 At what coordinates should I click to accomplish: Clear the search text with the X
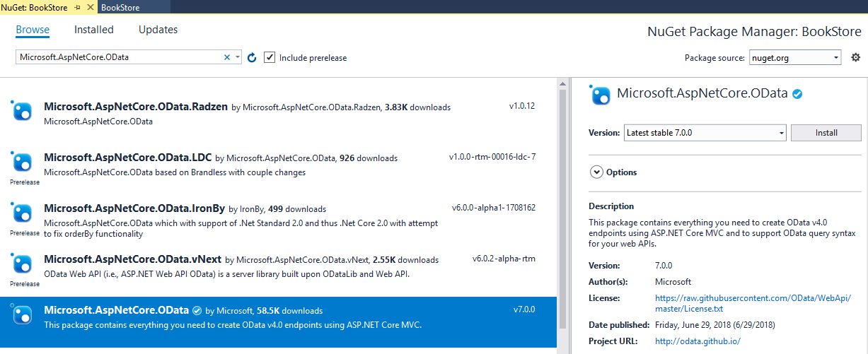227,57
